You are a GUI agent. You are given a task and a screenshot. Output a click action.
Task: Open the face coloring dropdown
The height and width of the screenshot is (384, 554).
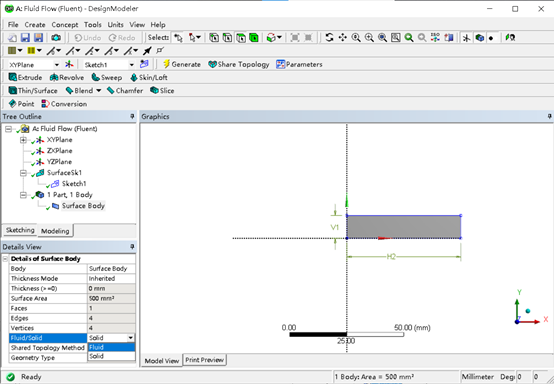coord(15,51)
